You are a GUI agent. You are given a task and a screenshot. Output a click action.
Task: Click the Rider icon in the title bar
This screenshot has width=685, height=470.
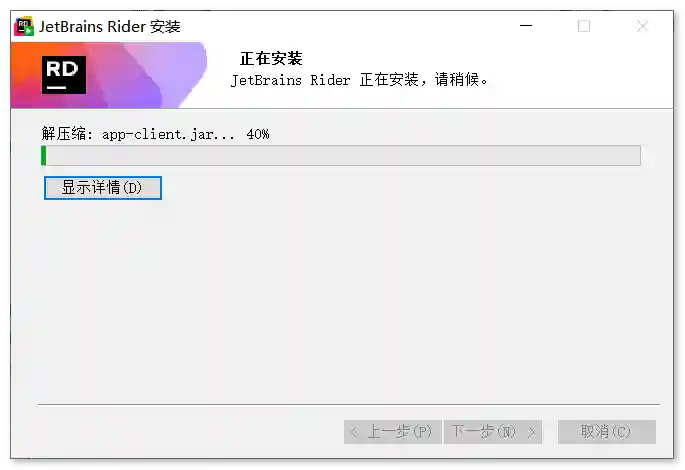pos(24,26)
